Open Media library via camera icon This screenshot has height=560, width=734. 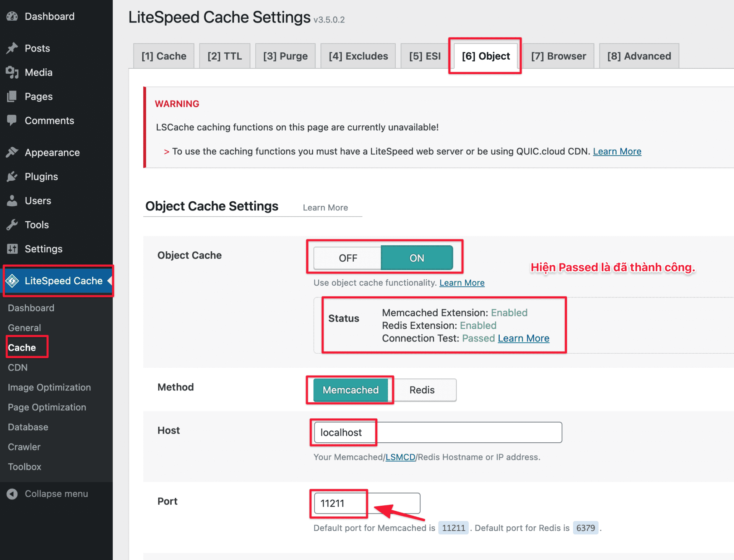[x=13, y=72]
